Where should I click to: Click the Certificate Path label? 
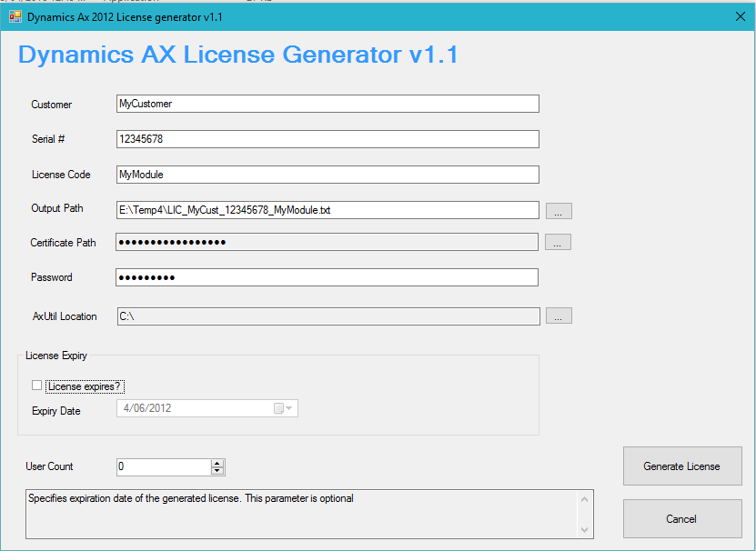pos(63,243)
